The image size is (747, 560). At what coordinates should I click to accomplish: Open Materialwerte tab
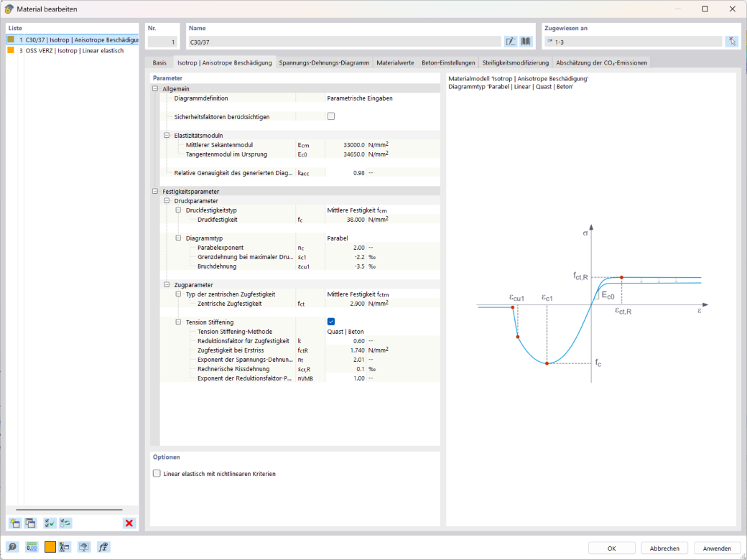(x=395, y=62)
